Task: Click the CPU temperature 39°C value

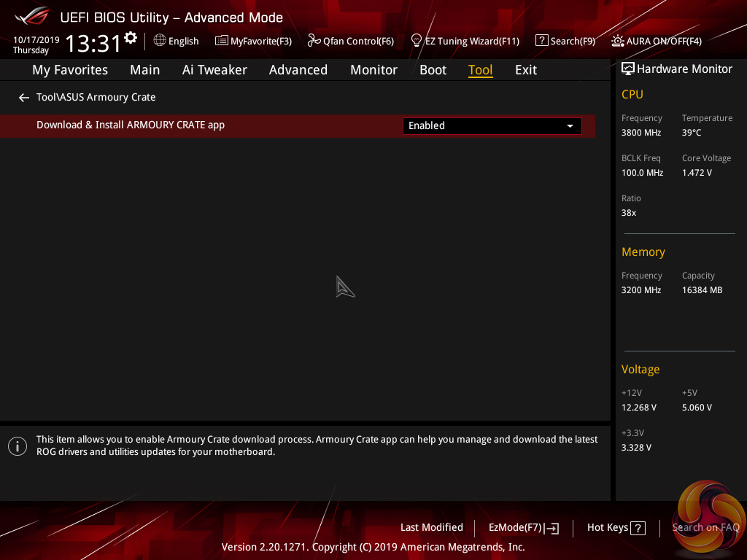Action: [x=692, y=133]
